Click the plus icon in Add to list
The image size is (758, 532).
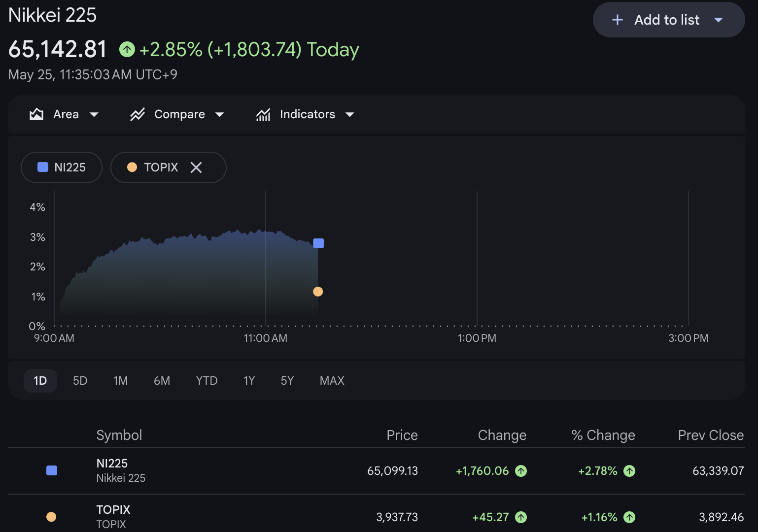click(617, 20)
